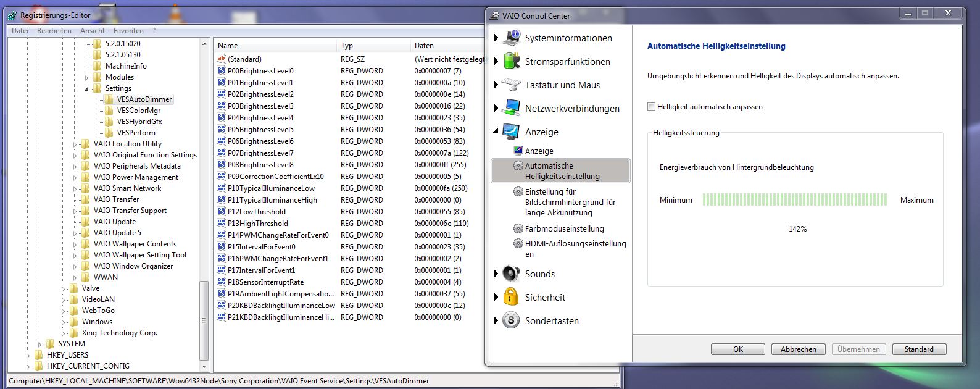Select the P08BrightnessLevel8 registry value
Screen dimensions: 980x389
click(260, 165)
